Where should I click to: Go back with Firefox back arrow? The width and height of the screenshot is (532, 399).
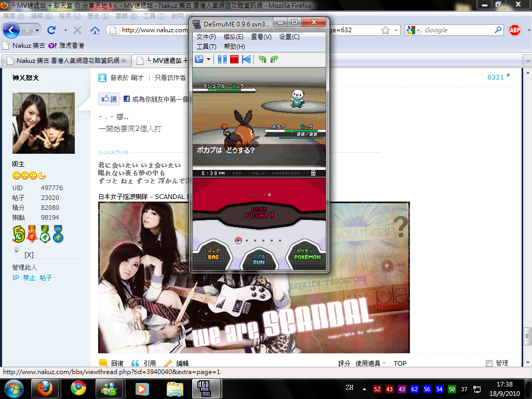(11, 30)
